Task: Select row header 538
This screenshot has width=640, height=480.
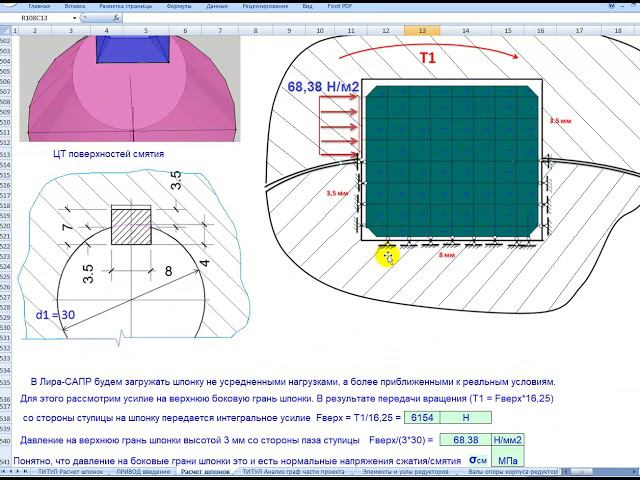Action: [x=5, y=418]
